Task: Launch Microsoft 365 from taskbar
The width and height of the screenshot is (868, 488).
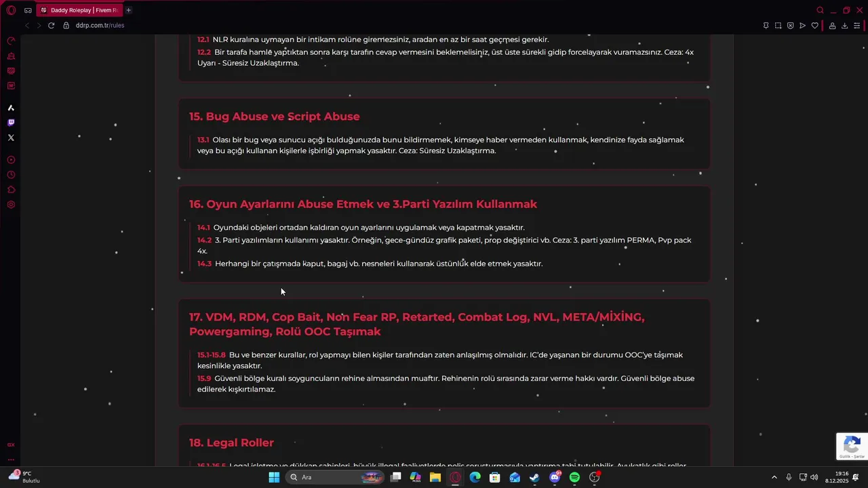Action: point(416,477)
